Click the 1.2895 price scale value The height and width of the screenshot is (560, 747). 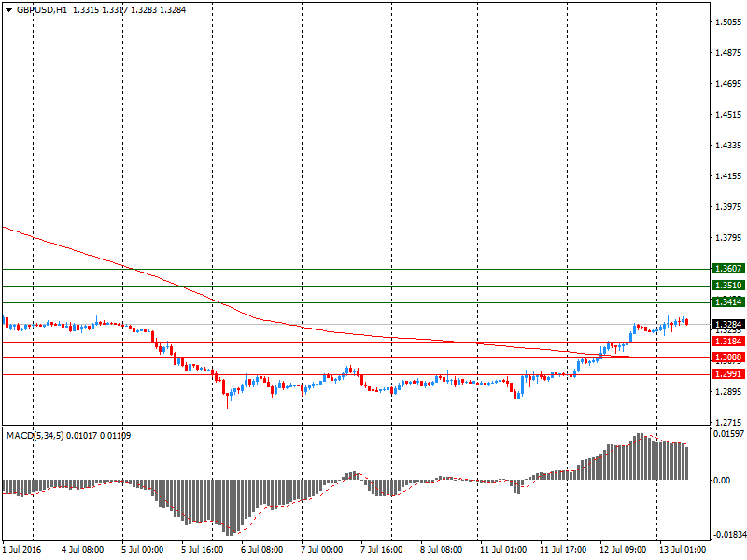point(728,392)
